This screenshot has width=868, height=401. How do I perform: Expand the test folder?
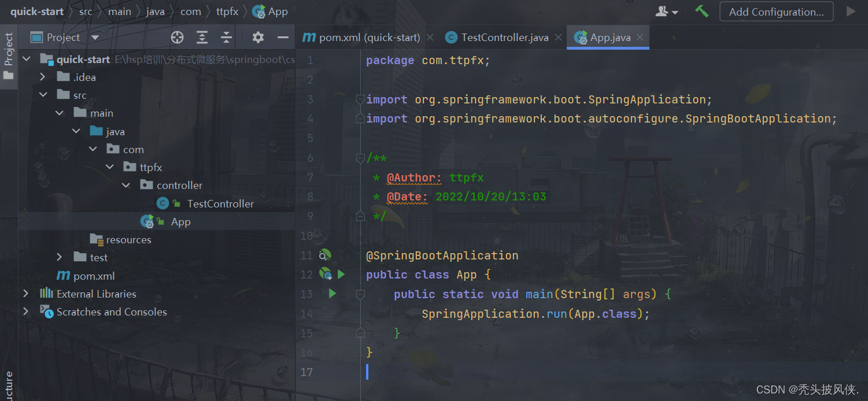60,258
